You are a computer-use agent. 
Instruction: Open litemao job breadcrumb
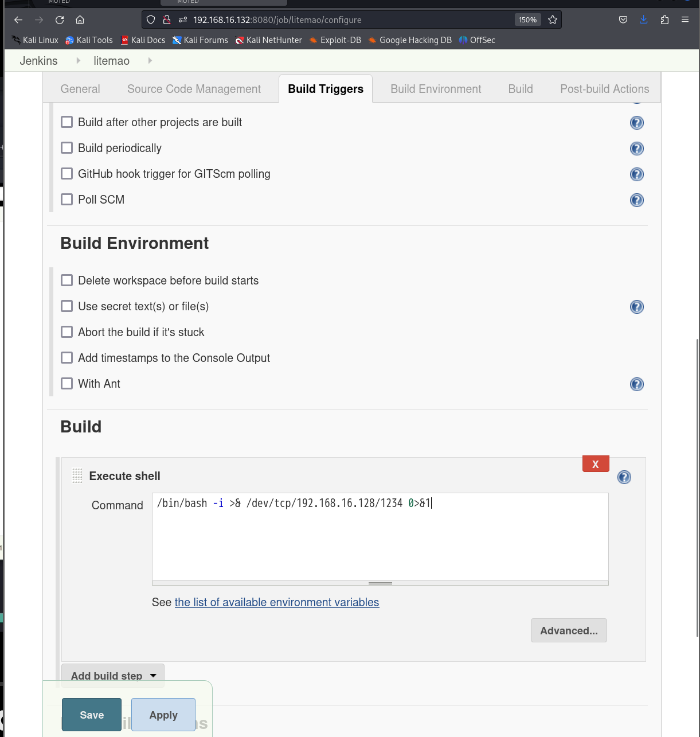112,61
